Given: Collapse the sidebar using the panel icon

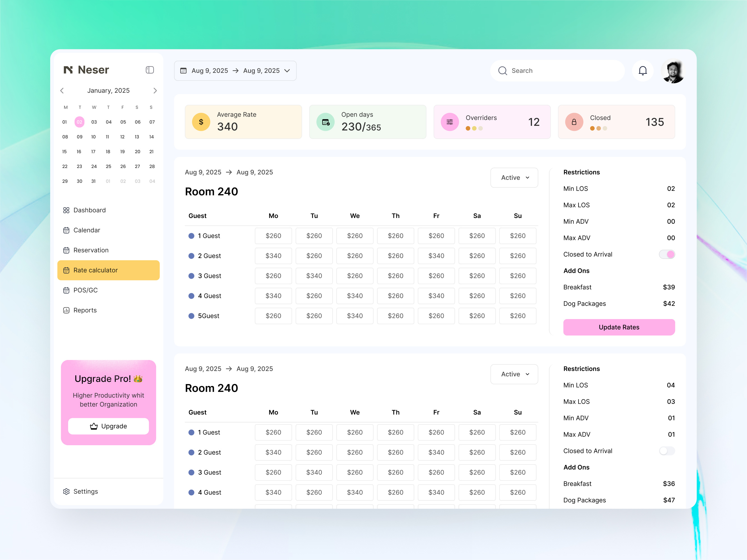Looking at the screenshot, I should pyautogui.click(x=150, y=70).
